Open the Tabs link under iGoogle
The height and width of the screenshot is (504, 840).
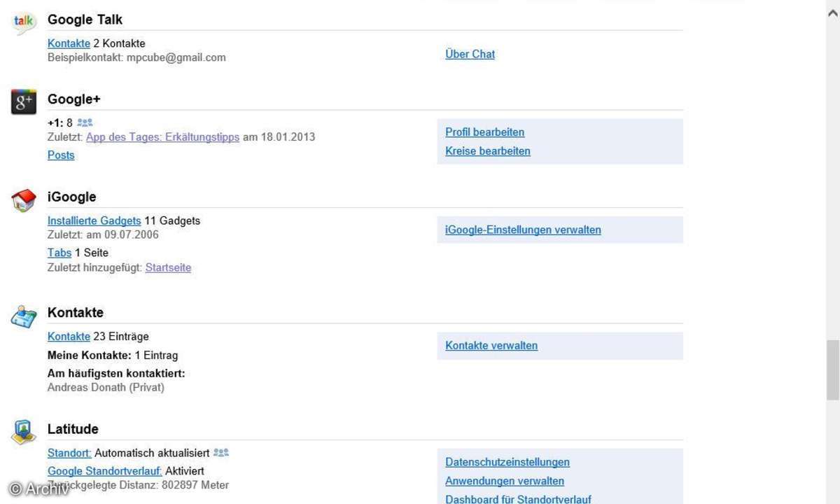[x=59, y=253]
